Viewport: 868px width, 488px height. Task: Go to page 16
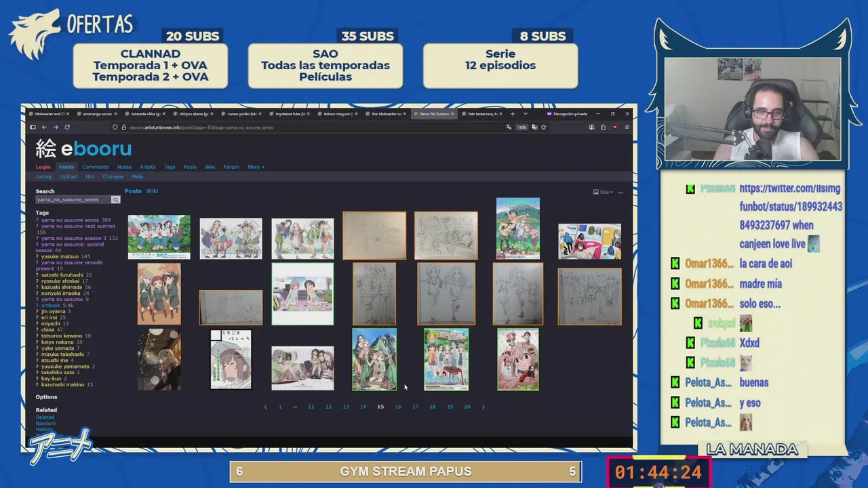(x=398, y=407)
